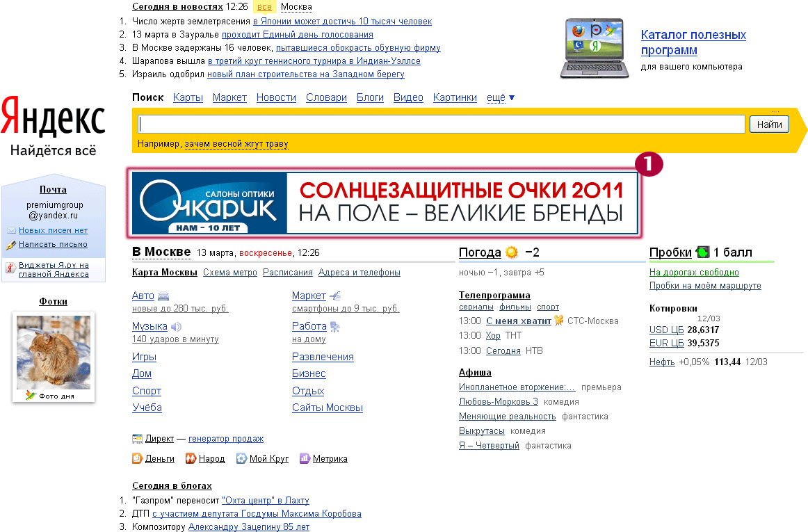Click the sun weather icon
The width and height of the screenshot is (808, 532).
[512, 252]
